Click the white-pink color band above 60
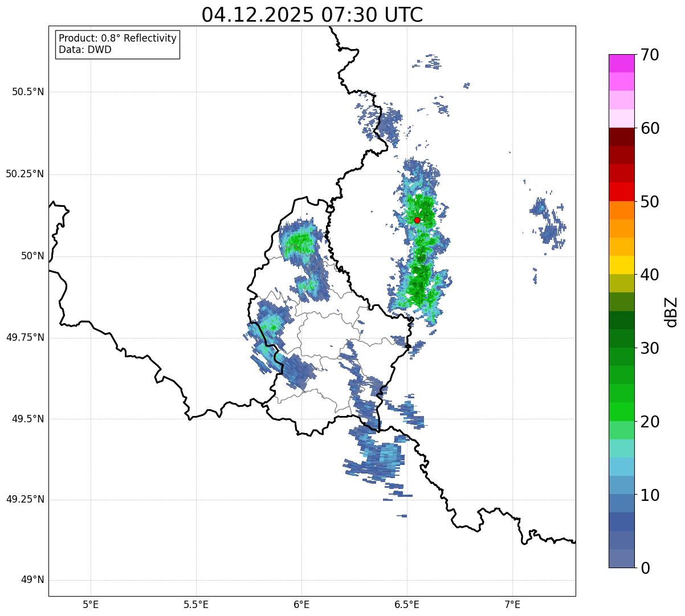685x616 pixels. pyautogui.click(x=622, y=119)
